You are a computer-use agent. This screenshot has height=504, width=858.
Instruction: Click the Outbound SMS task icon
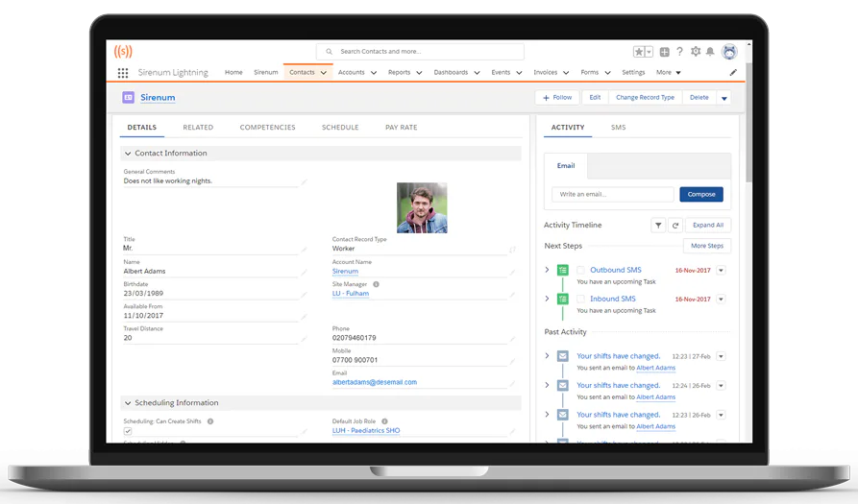point(562,270)
